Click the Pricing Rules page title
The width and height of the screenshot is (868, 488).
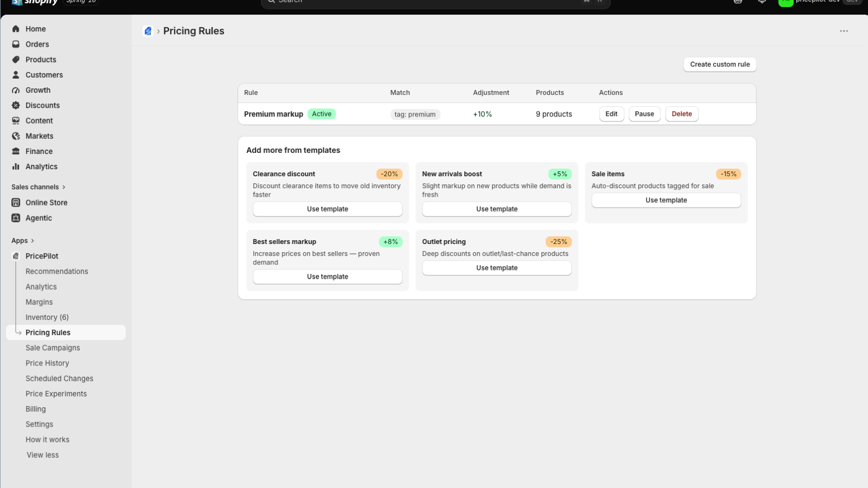[194, 31]
